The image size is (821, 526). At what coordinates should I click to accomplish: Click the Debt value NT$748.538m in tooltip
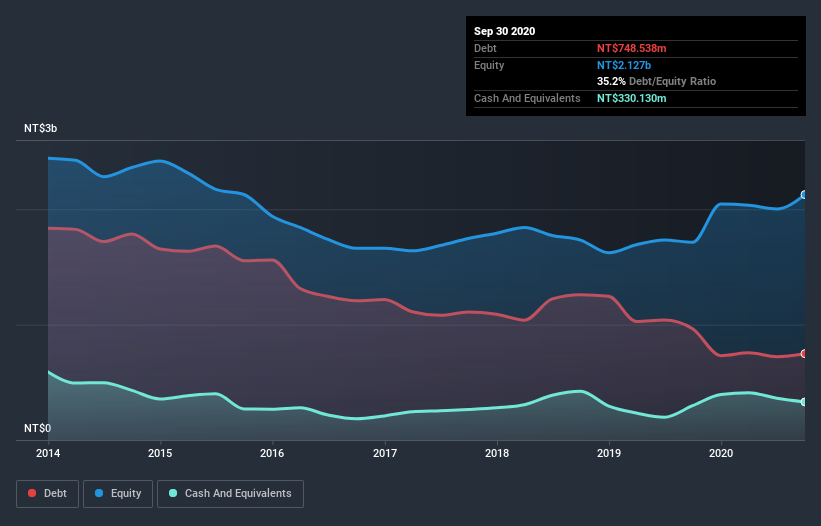coord(631,48)
